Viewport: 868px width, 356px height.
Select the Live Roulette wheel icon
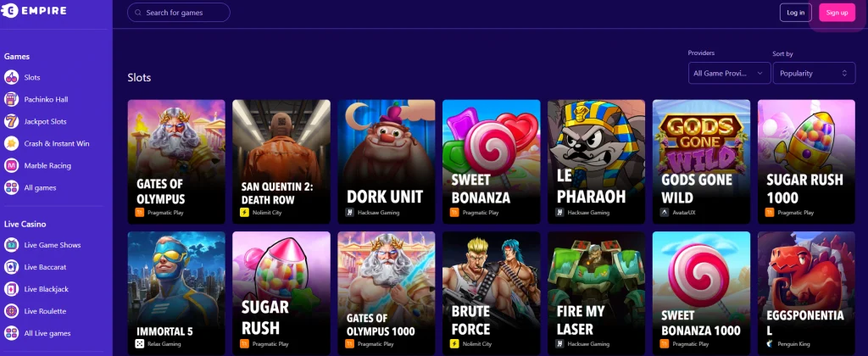[11, 311]
